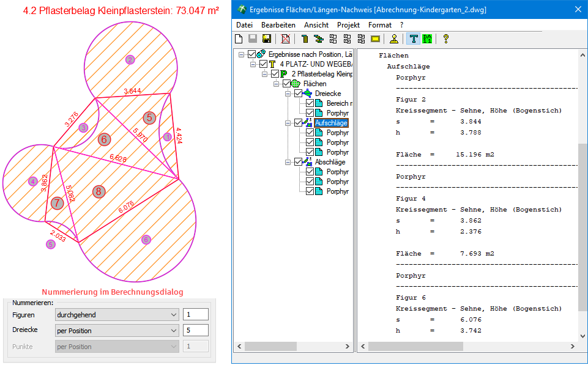This screenshot has height=365, width=588.
Task: Select the Bereich item under Dreiecke
Action: (339, 103)
